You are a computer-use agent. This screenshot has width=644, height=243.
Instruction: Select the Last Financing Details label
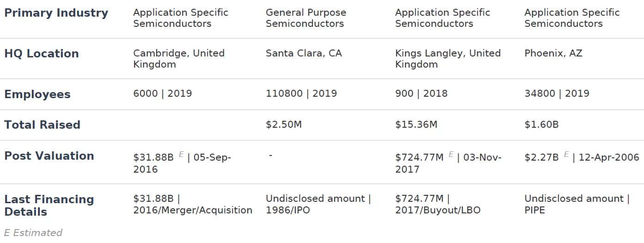pyautogui.click(x=49, y=206)
